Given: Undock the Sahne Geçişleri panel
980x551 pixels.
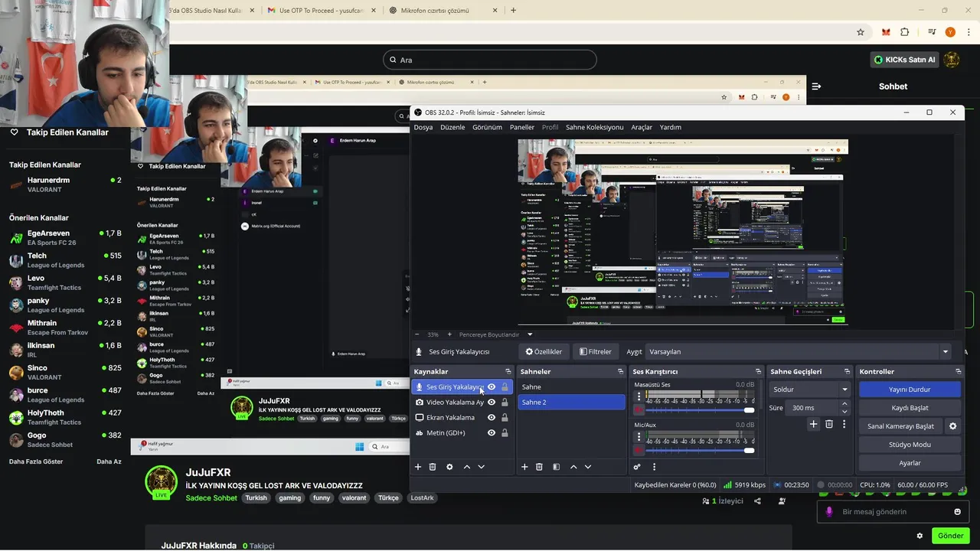Looking at the screenshot, I should 847,372.
